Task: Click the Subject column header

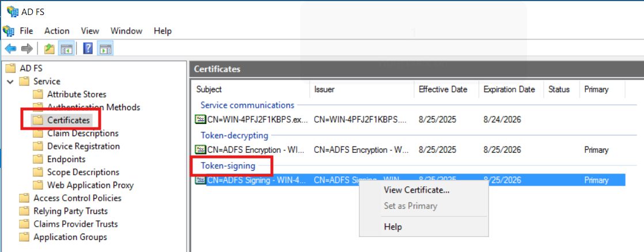Action: coord(209,89)
